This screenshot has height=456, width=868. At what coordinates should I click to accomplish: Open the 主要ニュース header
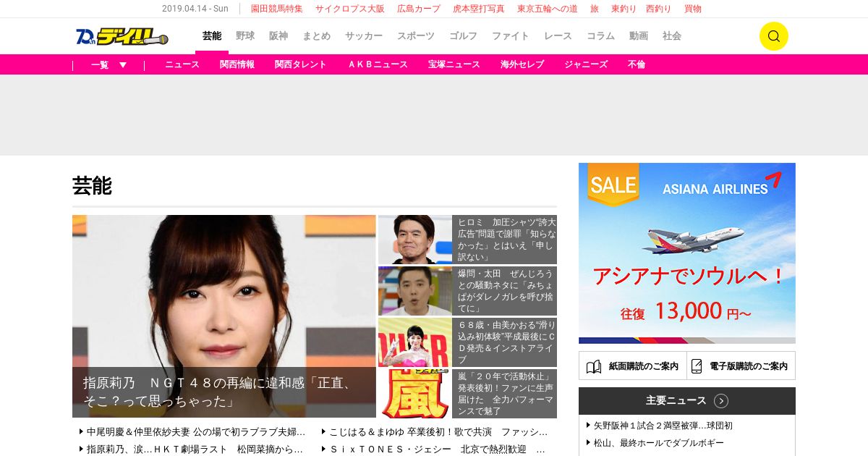pyautogui.click(x=687, y=401)
